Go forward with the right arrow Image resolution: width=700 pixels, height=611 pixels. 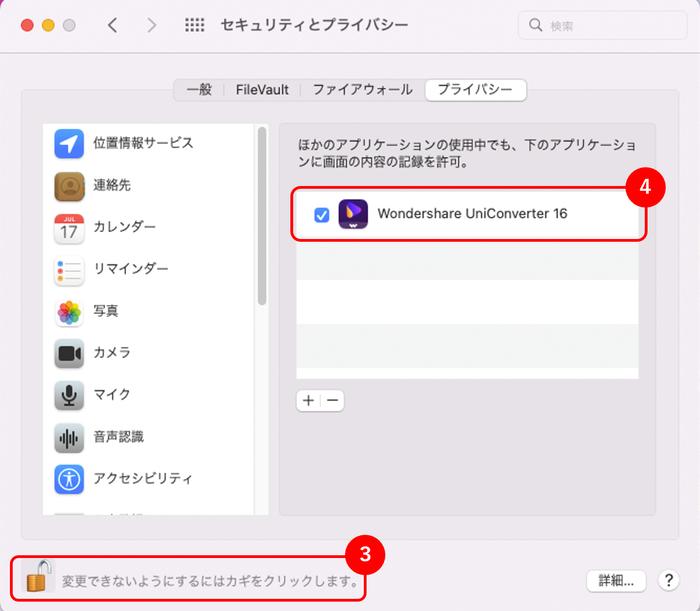[x=152, y=25]
